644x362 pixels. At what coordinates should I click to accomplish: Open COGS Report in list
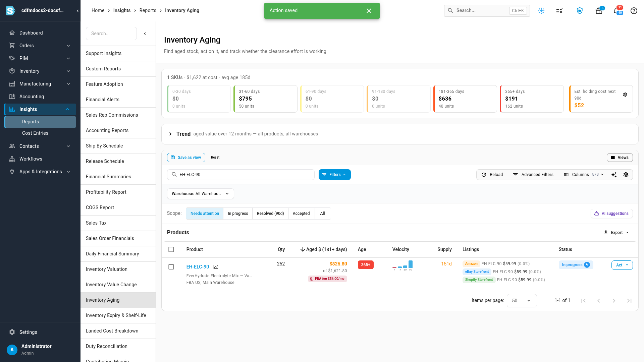118,207
